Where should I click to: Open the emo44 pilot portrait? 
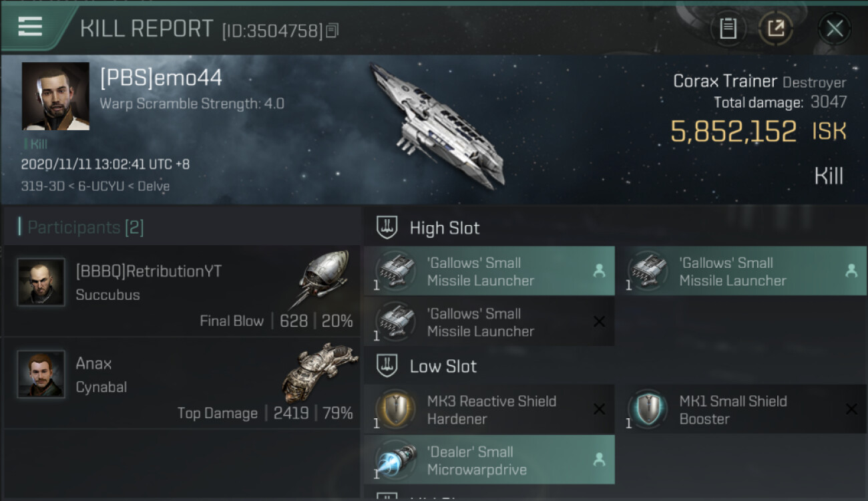(55, 96)
